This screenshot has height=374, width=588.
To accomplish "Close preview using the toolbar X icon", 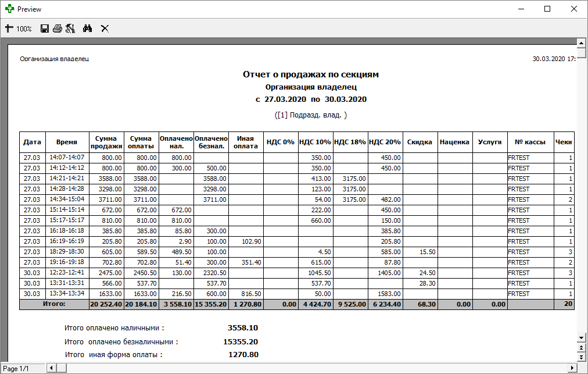I will [105, 29].
